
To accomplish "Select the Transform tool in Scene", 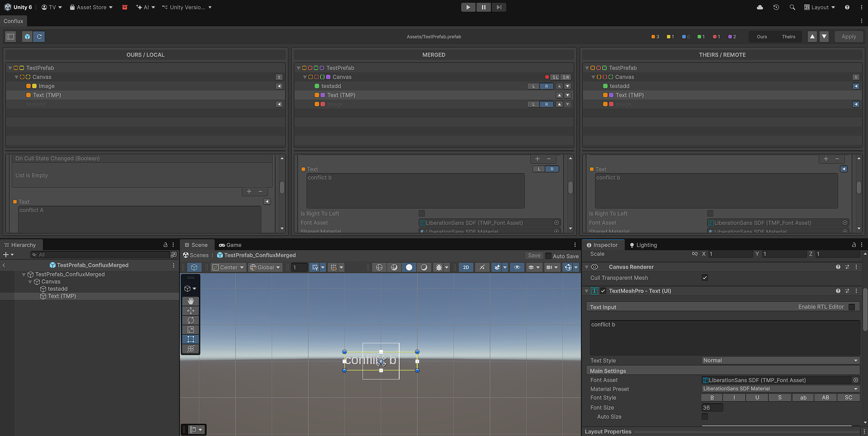I will click(x=191, y=349).
